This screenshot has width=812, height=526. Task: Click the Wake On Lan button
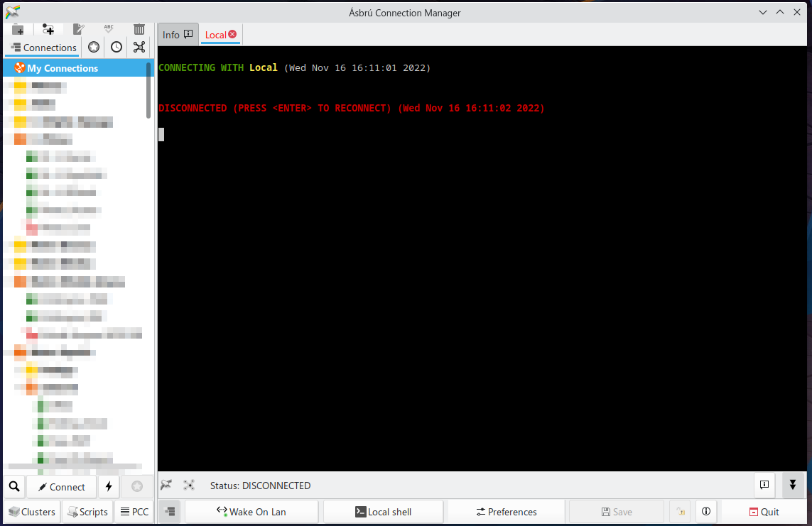tap(251, 512)
